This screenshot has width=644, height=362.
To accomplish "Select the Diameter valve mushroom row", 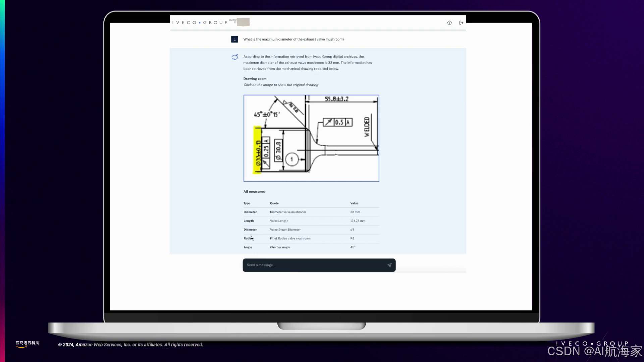I will (x=288, y=212).
